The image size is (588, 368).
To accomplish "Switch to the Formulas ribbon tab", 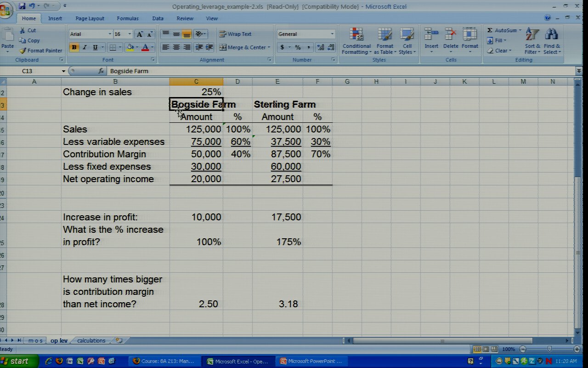I will (127, 18).
